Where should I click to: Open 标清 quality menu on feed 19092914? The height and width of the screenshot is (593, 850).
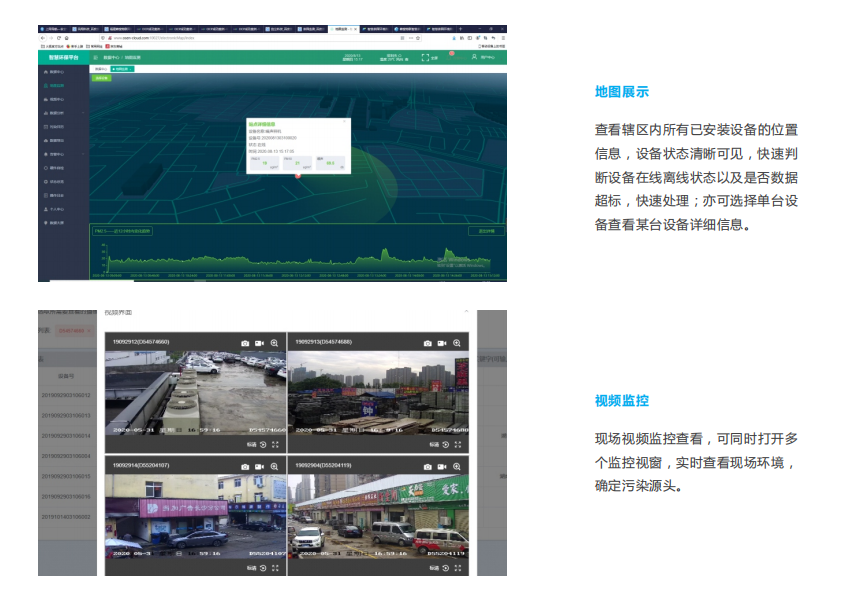point(252,568)
